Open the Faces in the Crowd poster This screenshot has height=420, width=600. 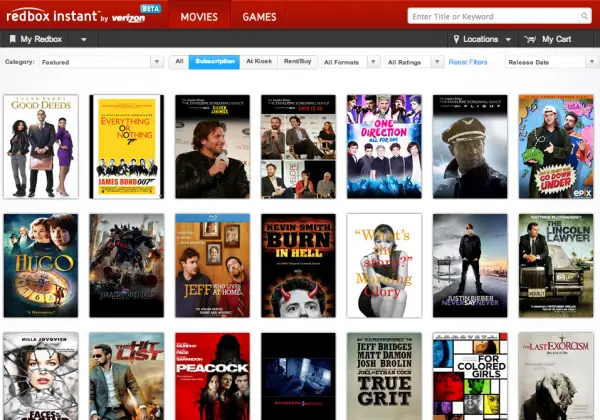point(41,376)
